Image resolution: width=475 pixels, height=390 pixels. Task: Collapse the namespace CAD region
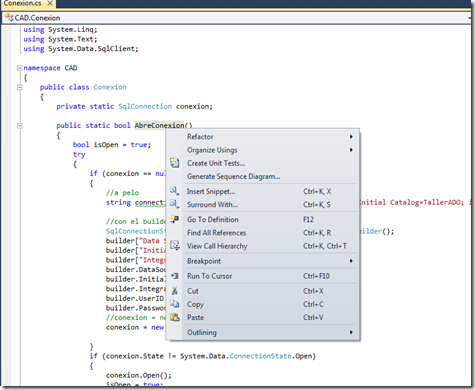coord(20,68)
